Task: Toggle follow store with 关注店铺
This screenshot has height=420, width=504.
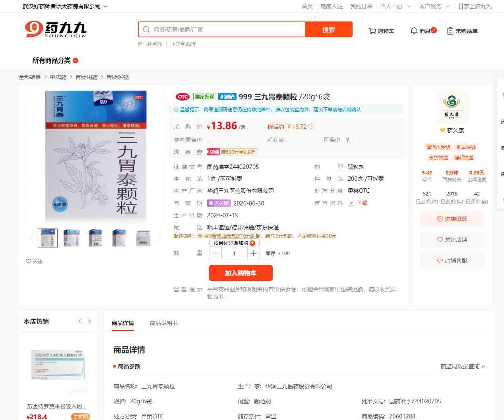Action: [452, 240]
